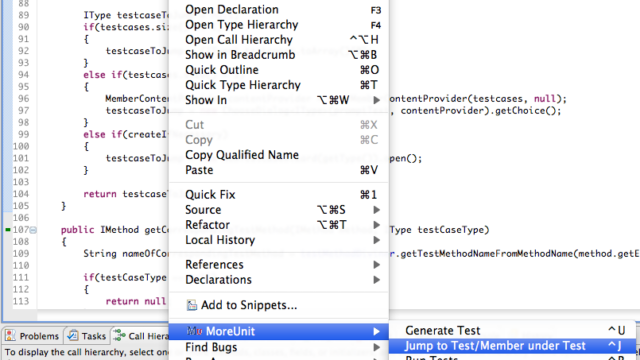
Task: Select Generate Test in MoreUnit submenu
Action: pyautogui.click(x=512, y=330)
